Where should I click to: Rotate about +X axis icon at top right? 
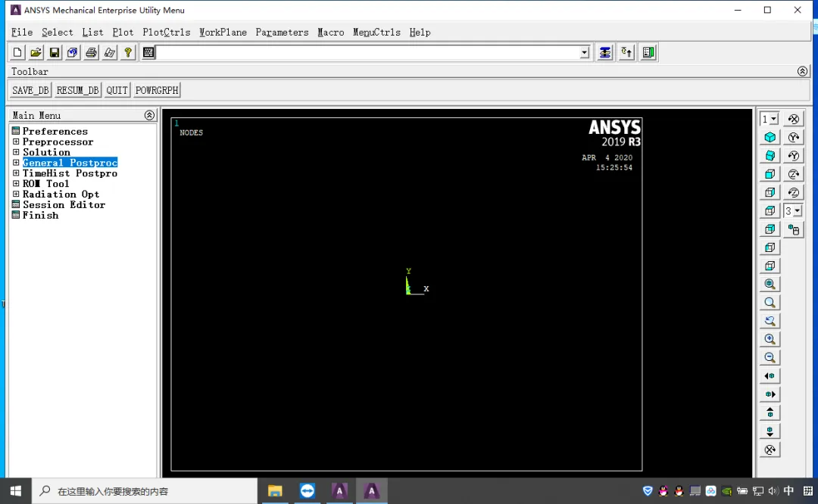[794, 119]
